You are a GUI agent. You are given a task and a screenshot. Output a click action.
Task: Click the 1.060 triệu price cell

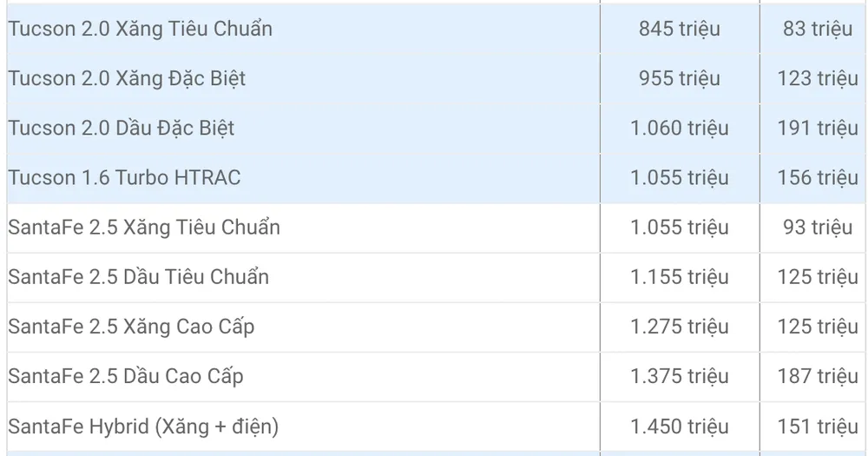point(679,129)
